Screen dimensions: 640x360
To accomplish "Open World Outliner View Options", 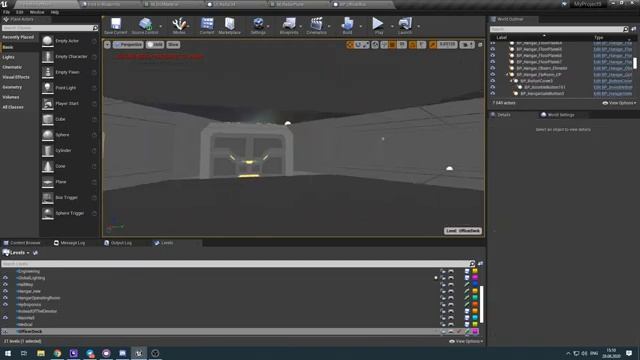I will click(x=619, y=103).
